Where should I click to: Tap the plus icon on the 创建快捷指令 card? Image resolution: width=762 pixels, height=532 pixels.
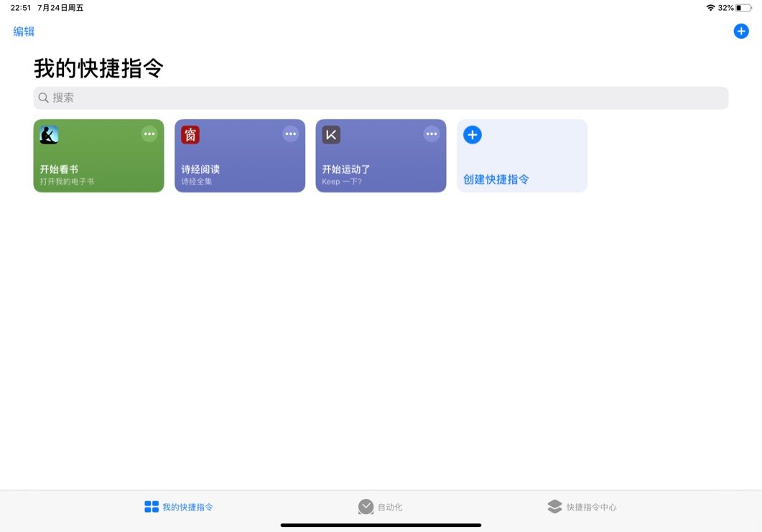coord(472,134)
